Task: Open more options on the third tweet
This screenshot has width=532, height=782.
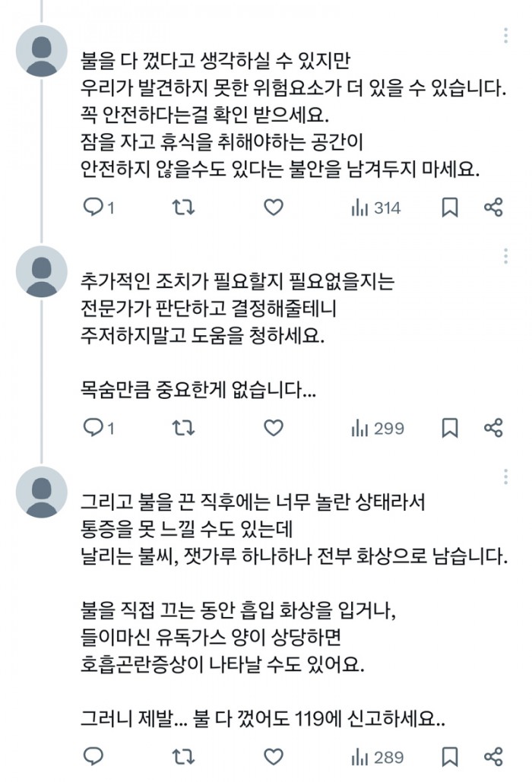Action: [505, 477]
